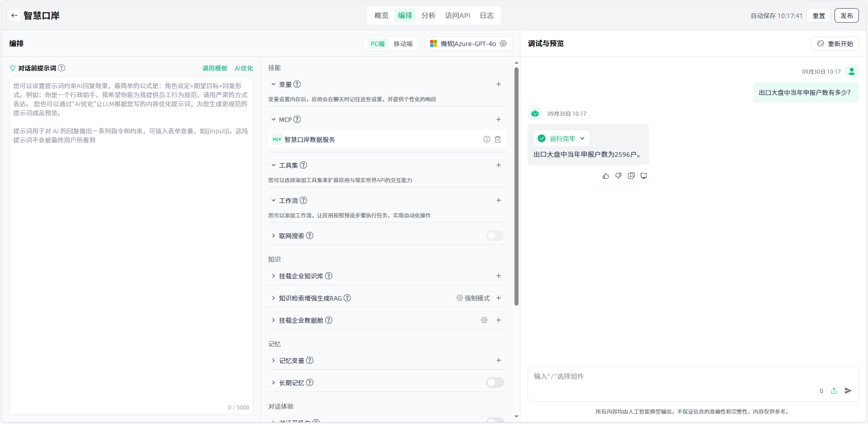The height and width of the screenshot is (424, 868).
Task: Collapse the 变量 section
Action: (x=274, y=84)
